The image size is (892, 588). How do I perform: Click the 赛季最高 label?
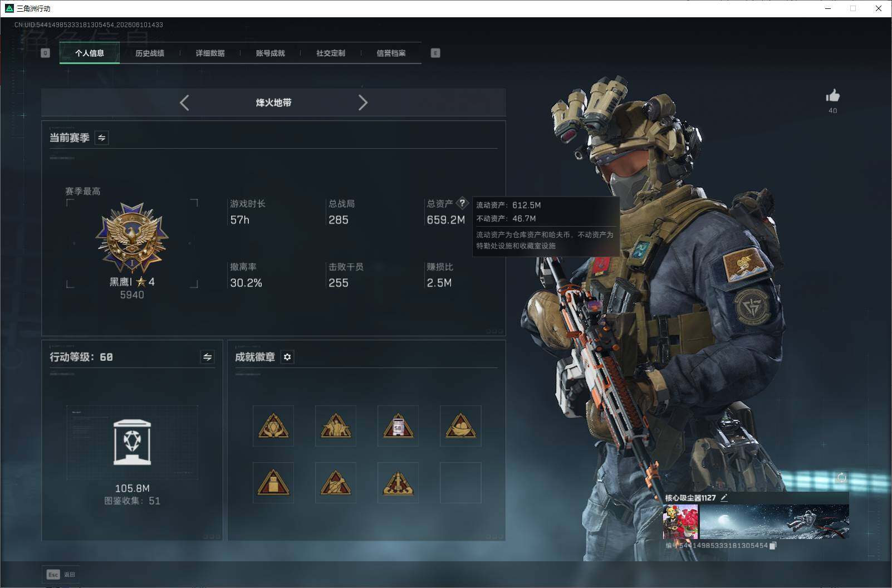tap(83, 191)
